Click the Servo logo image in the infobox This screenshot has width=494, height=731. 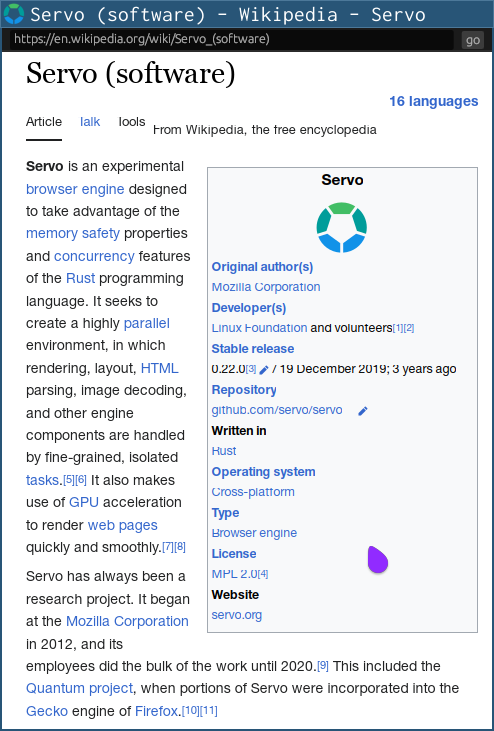(342, 228)
